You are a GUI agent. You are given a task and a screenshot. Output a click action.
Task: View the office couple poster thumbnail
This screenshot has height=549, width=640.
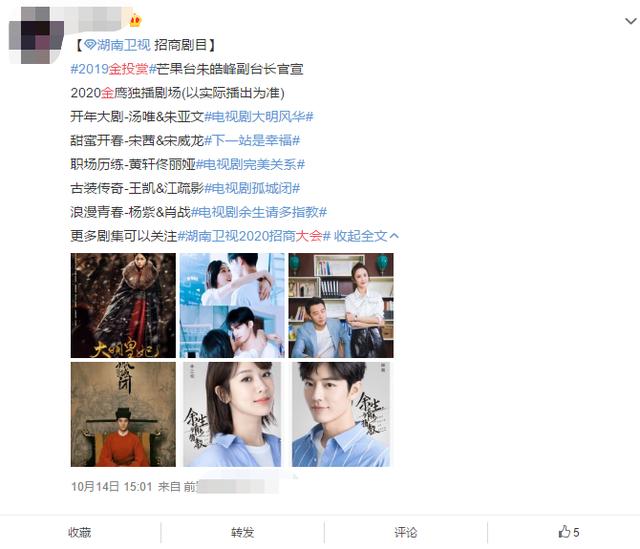pyautogui.click(x=341, y=305)
